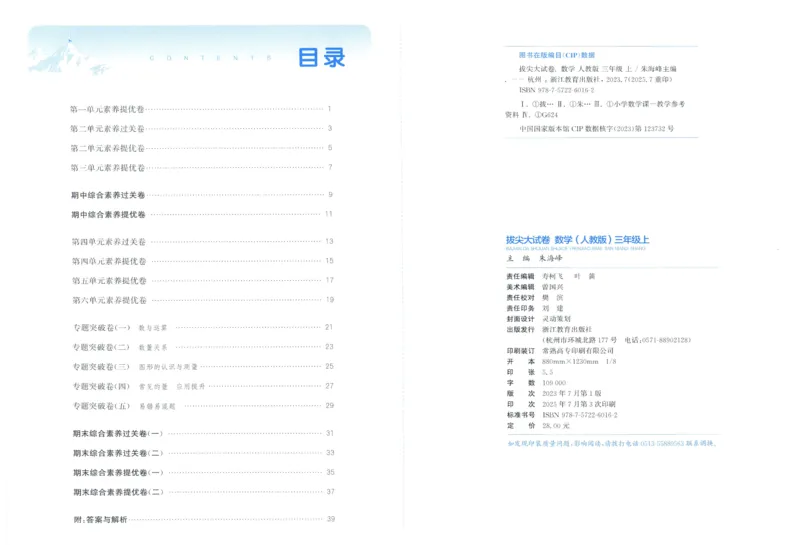
Task: Click the "中国国家版本馆 CIP 数据核字" line
Action: tap(596, 129)
